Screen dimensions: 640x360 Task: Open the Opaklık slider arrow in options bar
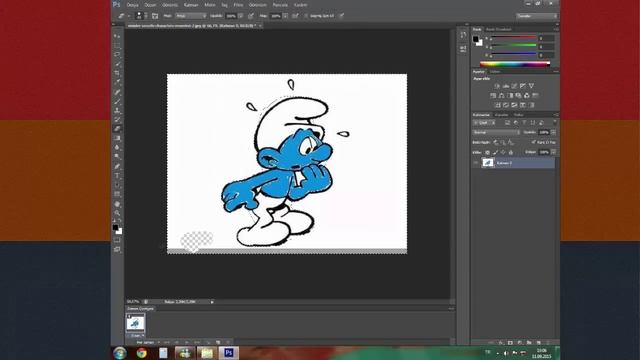[241, 16]
